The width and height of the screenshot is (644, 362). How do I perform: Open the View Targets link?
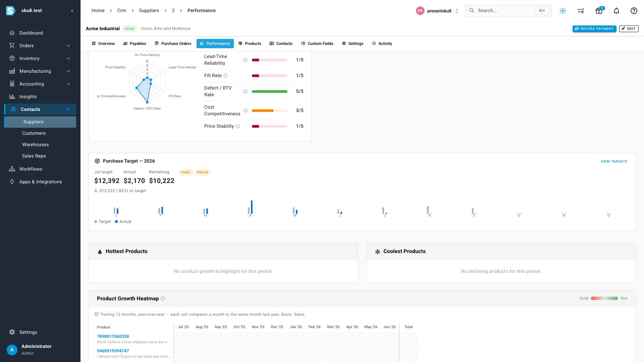click(x=614, y=162)
